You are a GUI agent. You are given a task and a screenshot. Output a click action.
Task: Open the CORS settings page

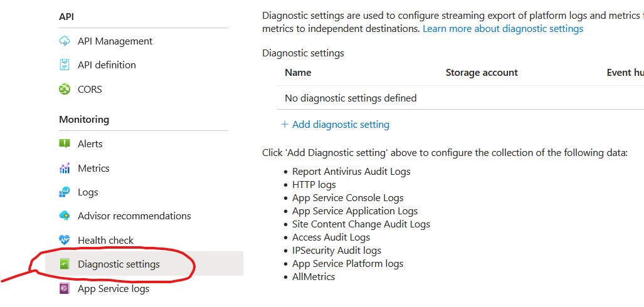(x=90, y=89)
